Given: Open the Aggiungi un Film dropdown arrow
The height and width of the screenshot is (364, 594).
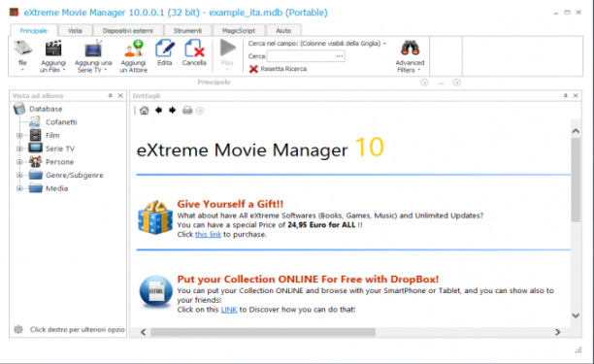Looking at the screenshot, I should point(64,70).
